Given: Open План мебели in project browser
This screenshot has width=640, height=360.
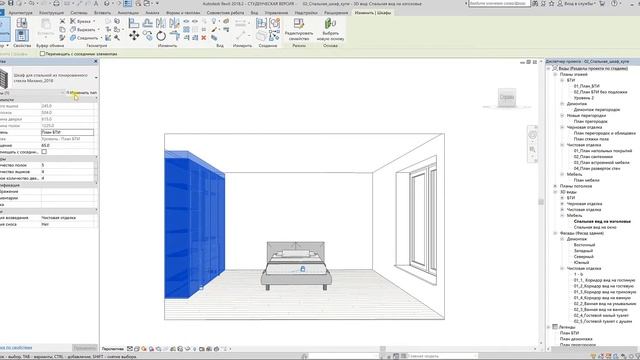Looking at the screenshot, I should point(587,180).
